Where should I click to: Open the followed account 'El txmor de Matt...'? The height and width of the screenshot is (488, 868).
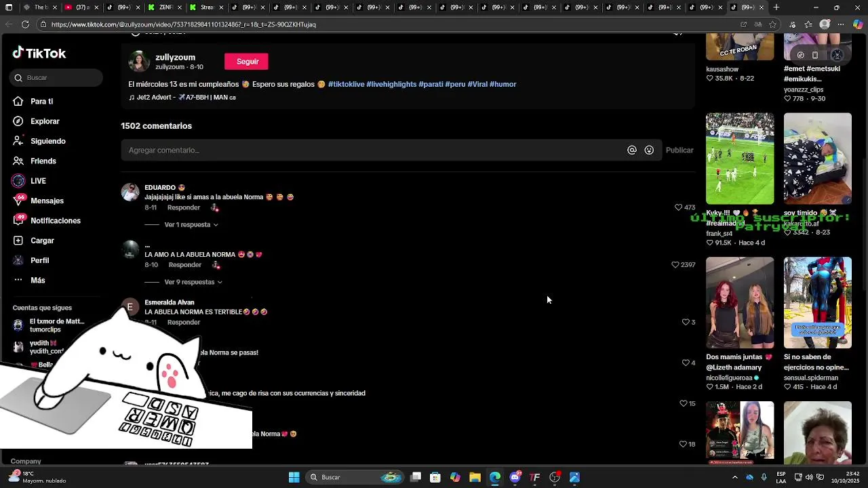(48, 325)
